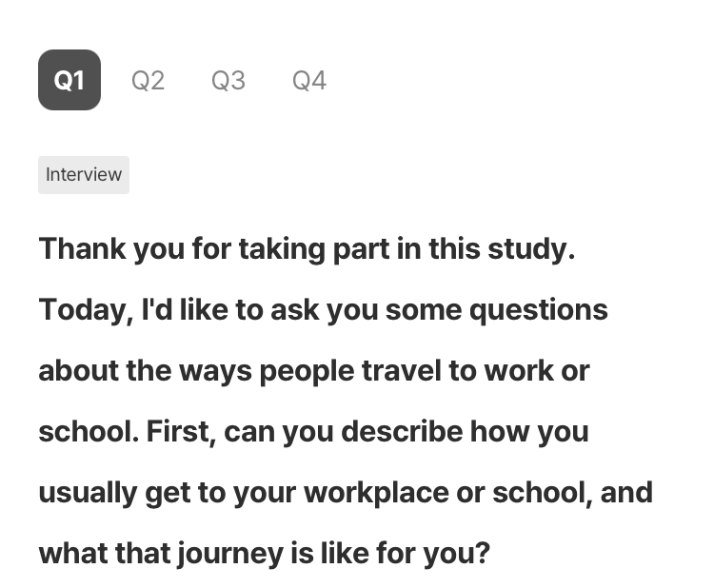Click the line starting with 'school. First'

[x=313, y=432]
